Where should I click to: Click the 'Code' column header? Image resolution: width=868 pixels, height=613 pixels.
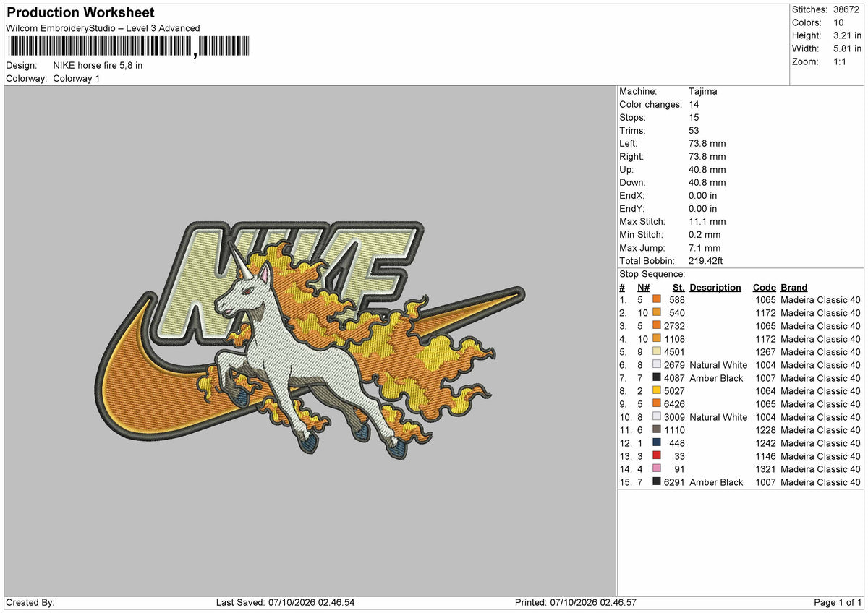coord(764,287)
